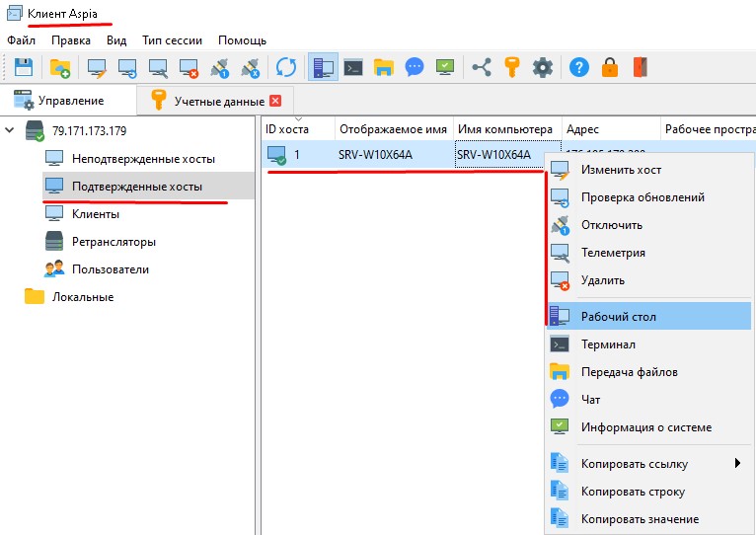Choose Информация о системе from context menu

[649, 427]
